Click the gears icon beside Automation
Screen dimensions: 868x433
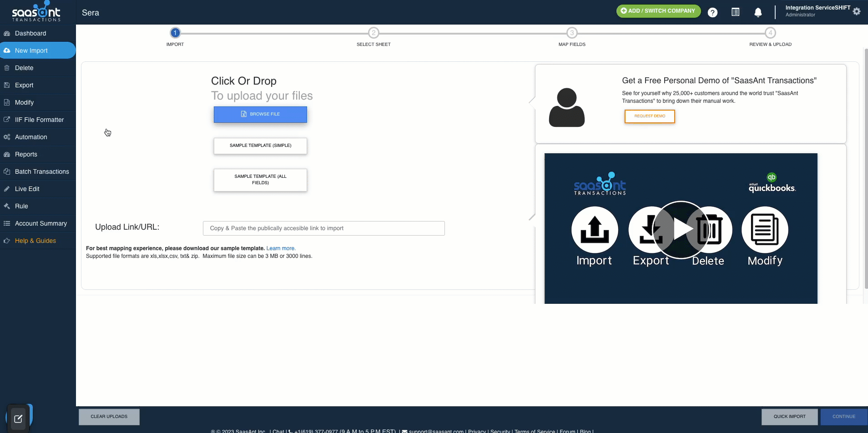coord(7,137)
